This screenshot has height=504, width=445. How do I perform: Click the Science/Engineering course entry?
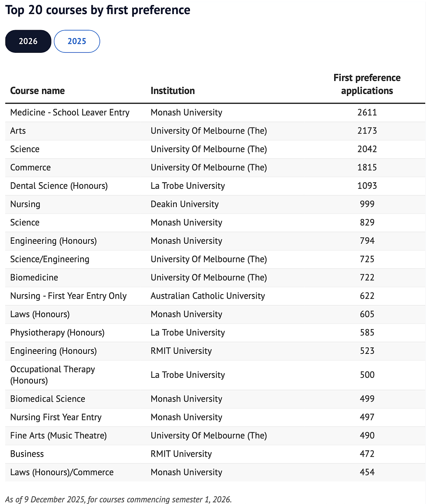pos(50,259)
